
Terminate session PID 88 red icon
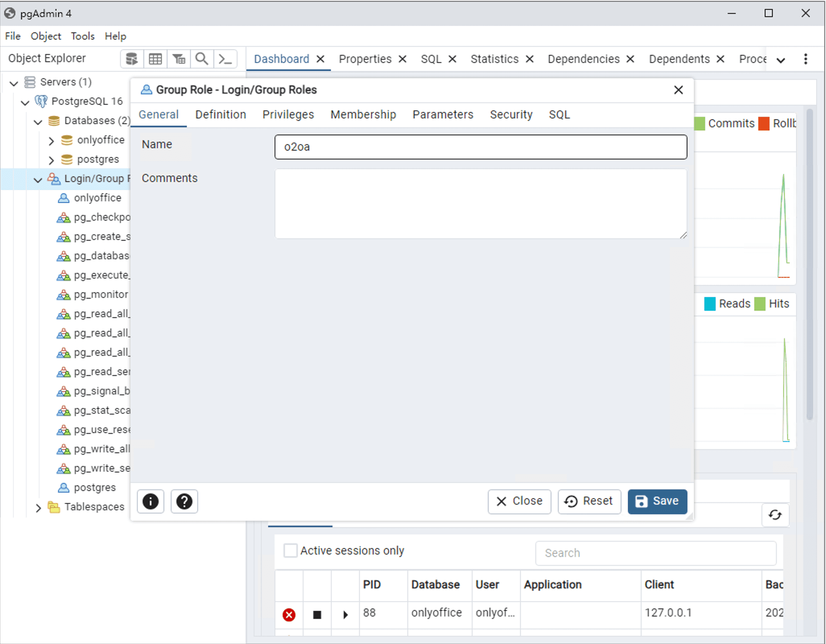pyautogui.click(x=289, y=615)
